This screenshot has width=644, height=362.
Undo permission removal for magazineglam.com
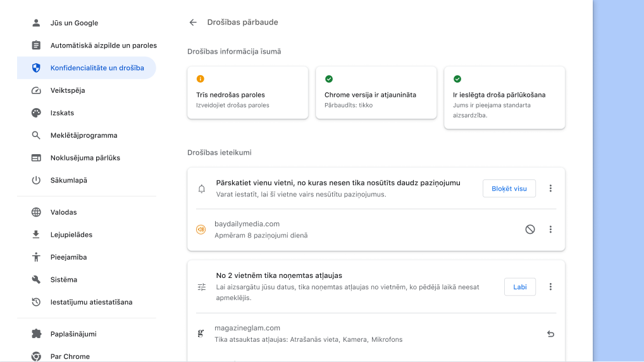click(x=551, y=334)
